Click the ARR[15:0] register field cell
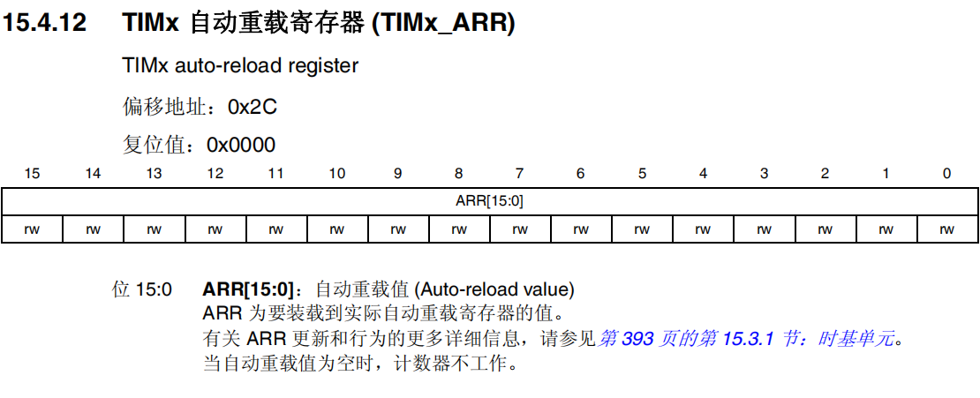Image resolution: width=980 pixels, height=398 pixels. [x=489, y=202]
